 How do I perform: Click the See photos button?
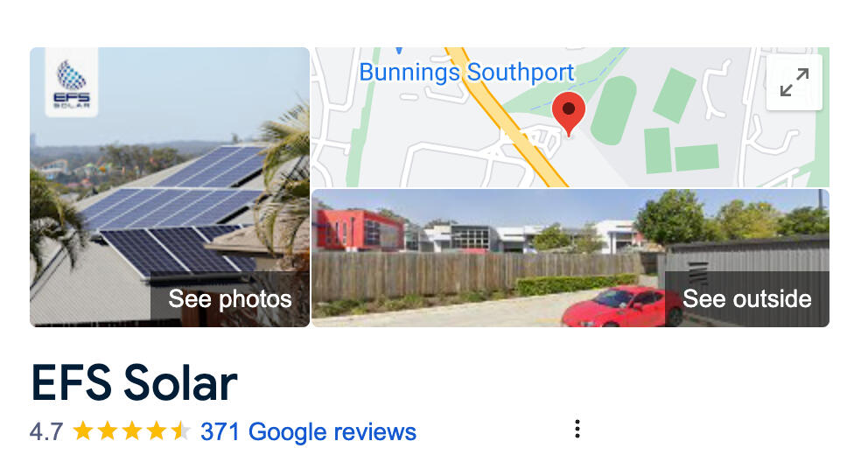pyautogui.click(x=230, y=298)
